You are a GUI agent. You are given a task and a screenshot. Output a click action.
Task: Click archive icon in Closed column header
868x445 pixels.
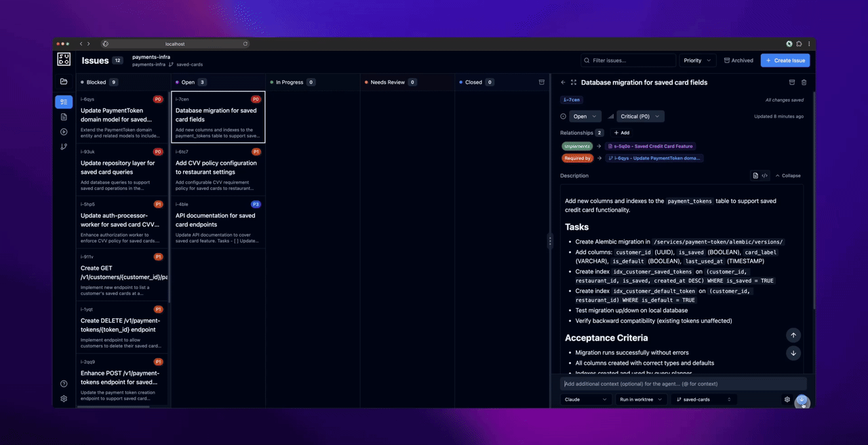pyautogui.click(x=541, y=82)
